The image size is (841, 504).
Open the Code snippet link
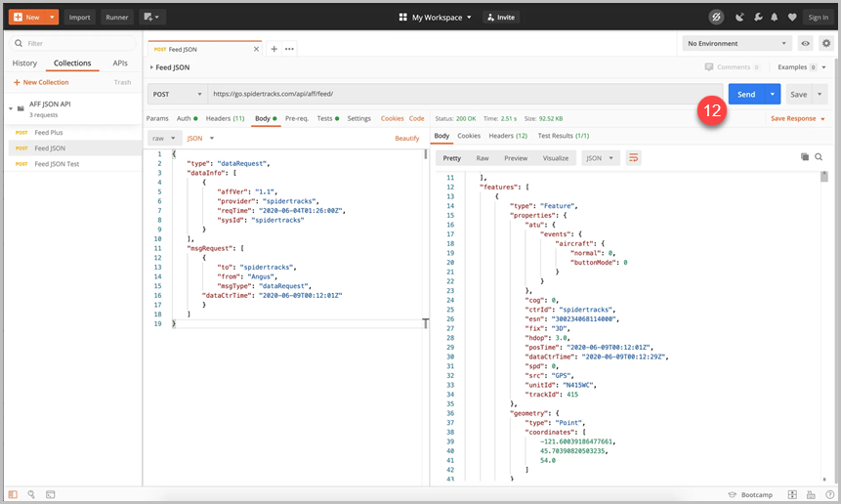pos(416,118)
